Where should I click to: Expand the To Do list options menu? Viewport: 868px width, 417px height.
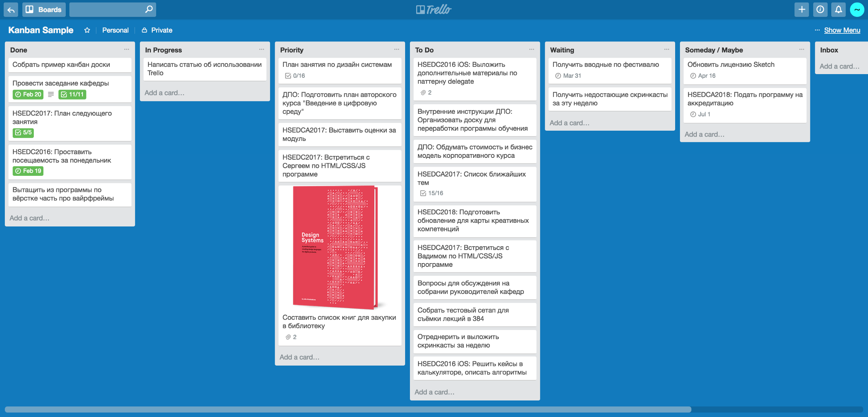coord(530,50)
